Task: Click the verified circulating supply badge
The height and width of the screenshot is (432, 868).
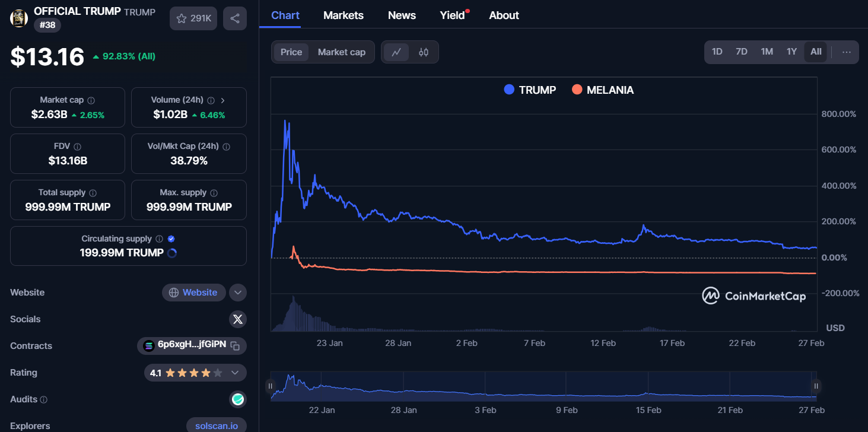Action: click(171, 239)
